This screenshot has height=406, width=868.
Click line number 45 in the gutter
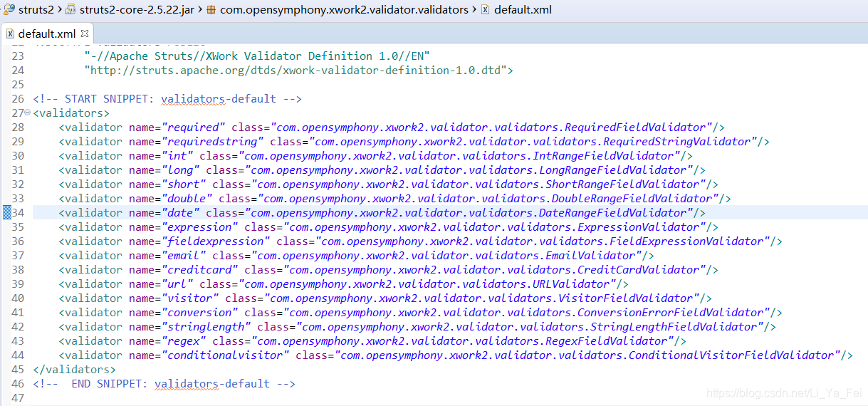pyautogui.click(x=18, y=369)
